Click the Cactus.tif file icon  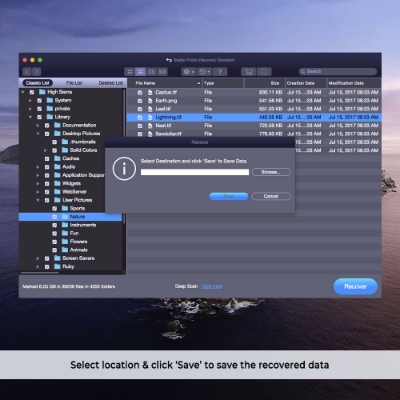150,92
